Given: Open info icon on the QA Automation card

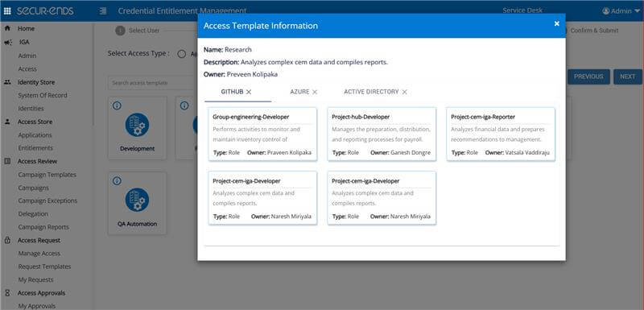Looking at the screenshot, I should (x=117, y=181).
